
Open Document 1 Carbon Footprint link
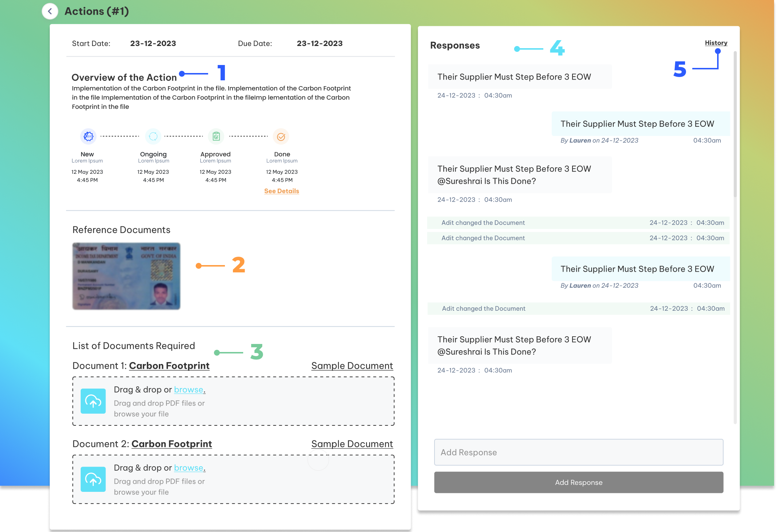(x=169, y=365)
